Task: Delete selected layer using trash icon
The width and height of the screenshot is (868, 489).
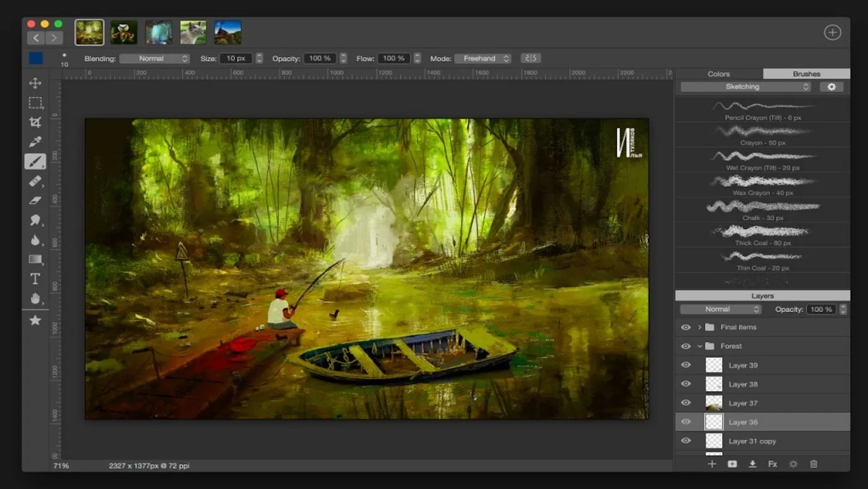Action: [x=813, y=464]
